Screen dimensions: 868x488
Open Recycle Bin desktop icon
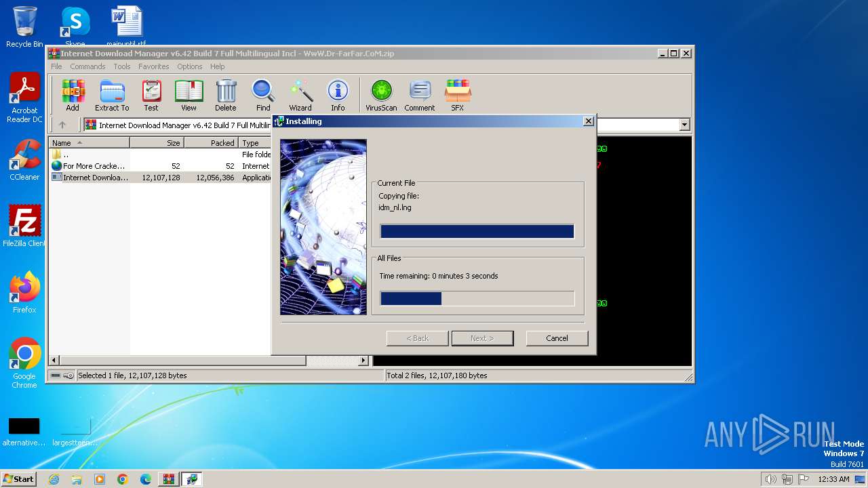click(x=24, y=27)
